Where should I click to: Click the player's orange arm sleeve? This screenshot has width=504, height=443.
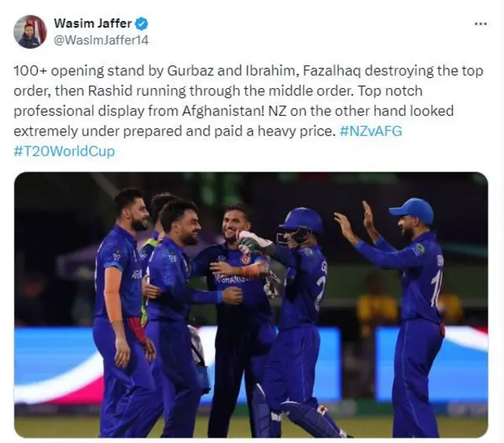[x=113, y=293]
